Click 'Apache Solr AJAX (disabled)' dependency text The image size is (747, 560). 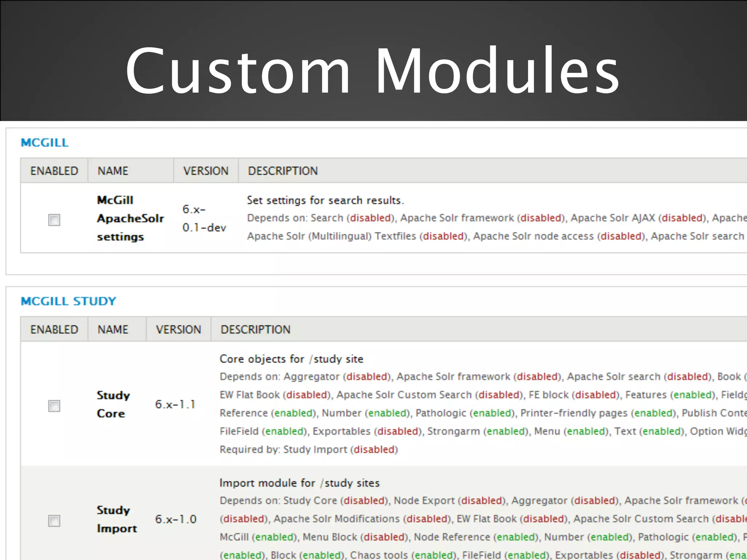(x=638, y=218)
